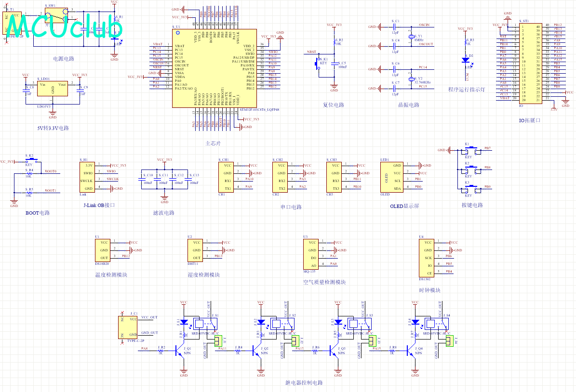Select the S_CH3 serial connector

point(334,177)
